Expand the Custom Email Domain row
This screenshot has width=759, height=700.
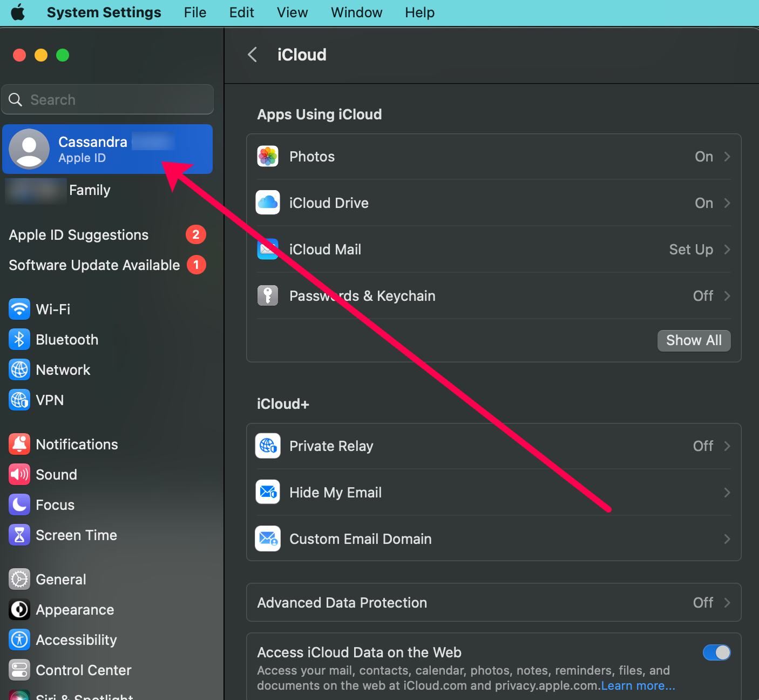pyautogui.click(x=727, y=539)
